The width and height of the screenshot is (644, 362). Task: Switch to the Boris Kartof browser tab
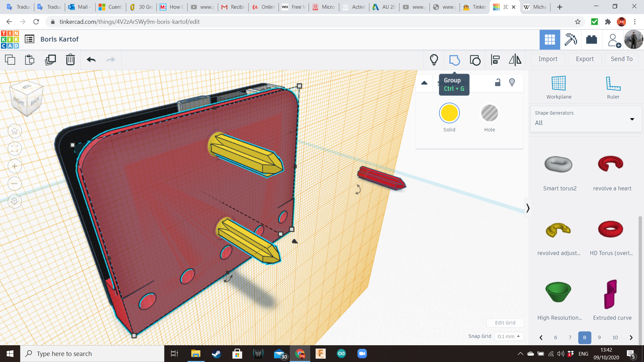(x=501, y=7)
